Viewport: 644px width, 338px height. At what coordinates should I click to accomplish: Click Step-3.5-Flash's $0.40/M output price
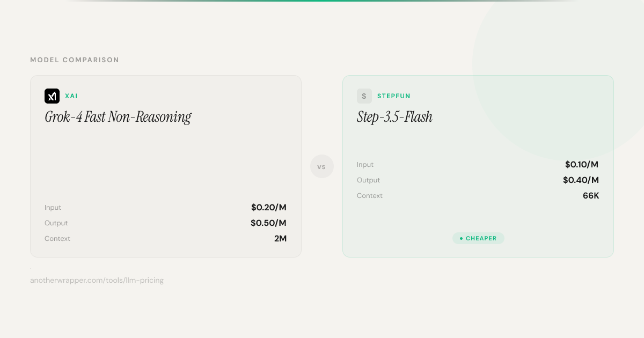[581, 180]
